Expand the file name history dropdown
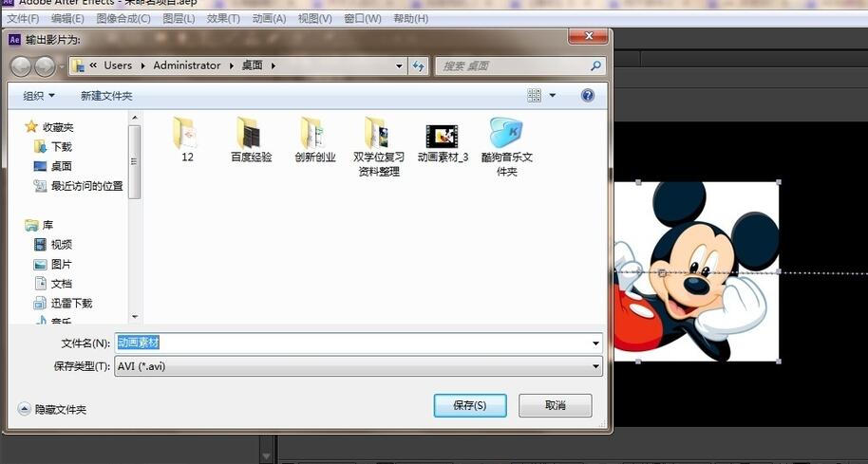 click(x=595, y=343)
